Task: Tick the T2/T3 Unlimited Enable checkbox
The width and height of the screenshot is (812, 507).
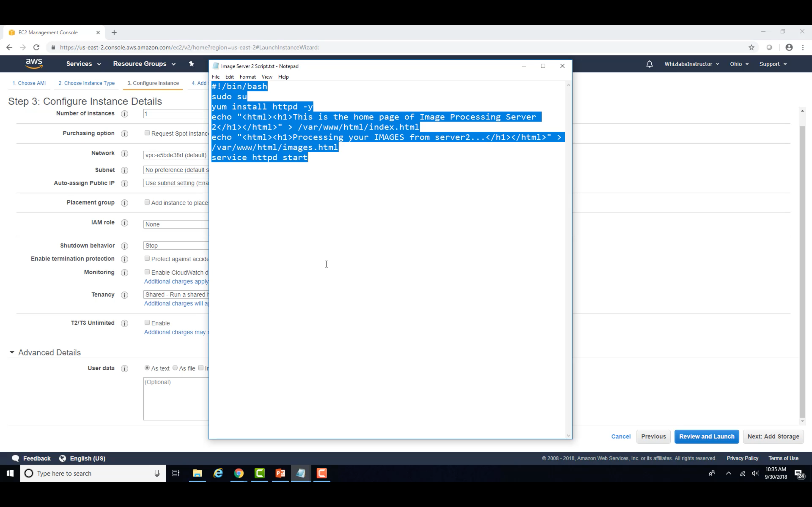Action: [147, 323]
